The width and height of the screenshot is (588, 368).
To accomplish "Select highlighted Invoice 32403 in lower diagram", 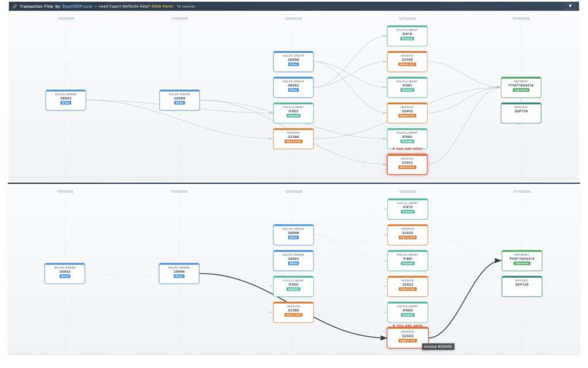I will coord(408,338).
